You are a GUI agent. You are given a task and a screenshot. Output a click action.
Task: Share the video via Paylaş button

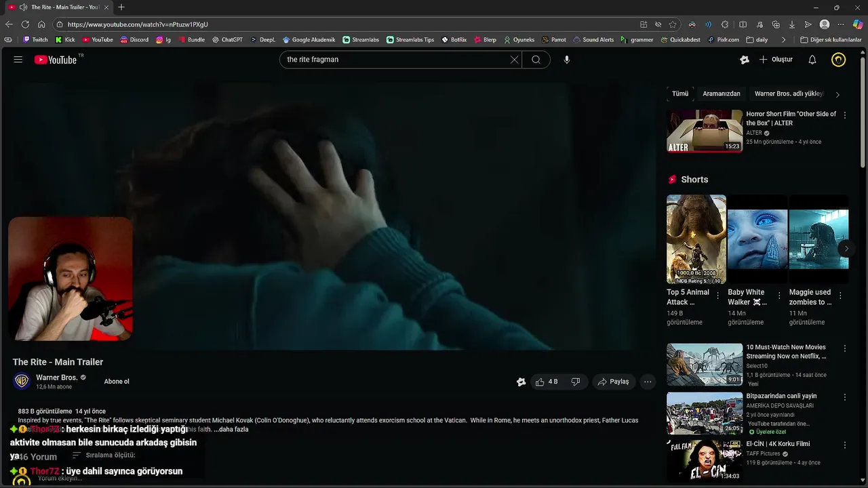click(614, 382)
